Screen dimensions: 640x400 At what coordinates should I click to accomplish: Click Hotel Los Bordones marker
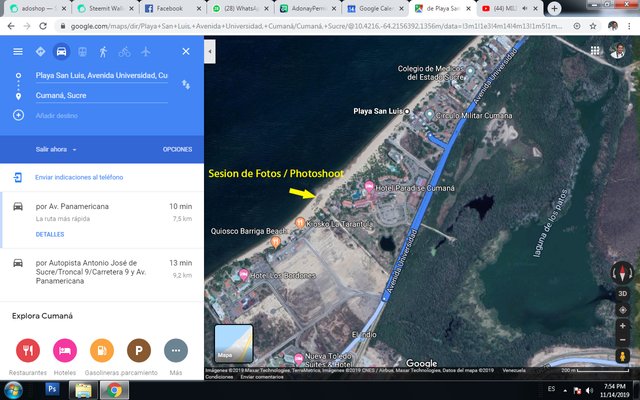(x=244, y=274)
